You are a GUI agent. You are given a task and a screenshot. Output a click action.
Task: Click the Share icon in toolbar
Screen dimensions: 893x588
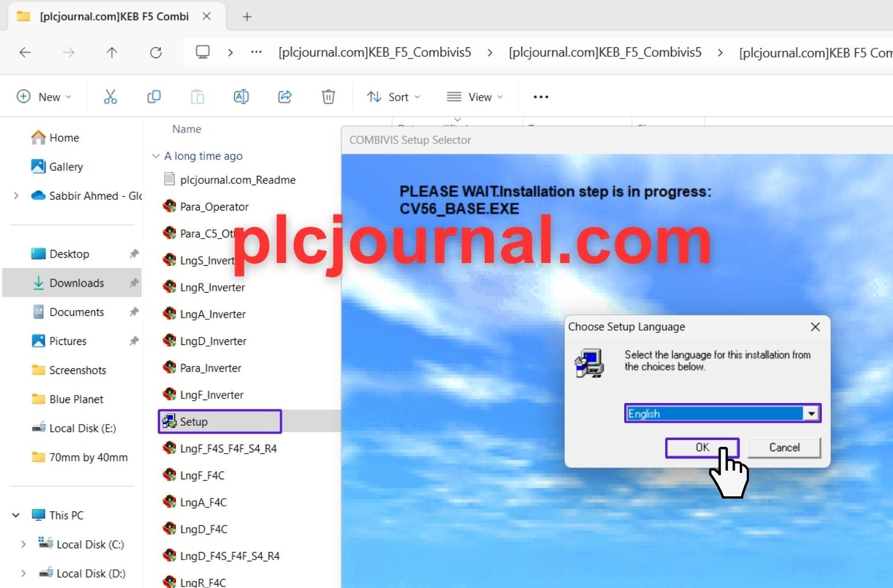(285, 97)
